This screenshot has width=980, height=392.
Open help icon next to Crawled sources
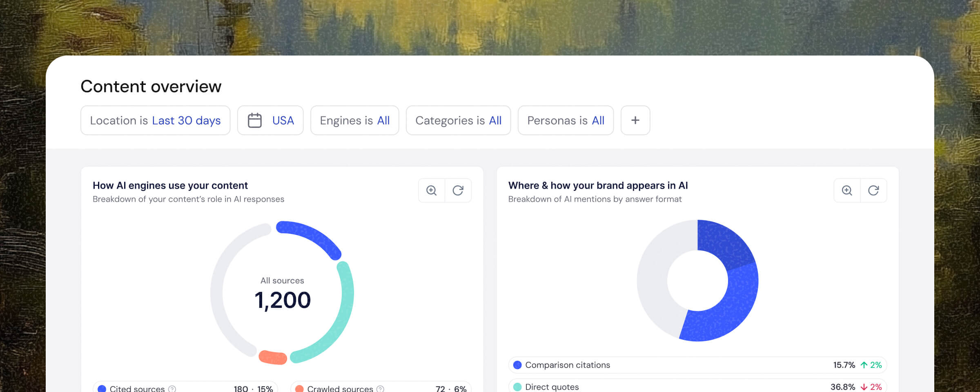[380, 389]
